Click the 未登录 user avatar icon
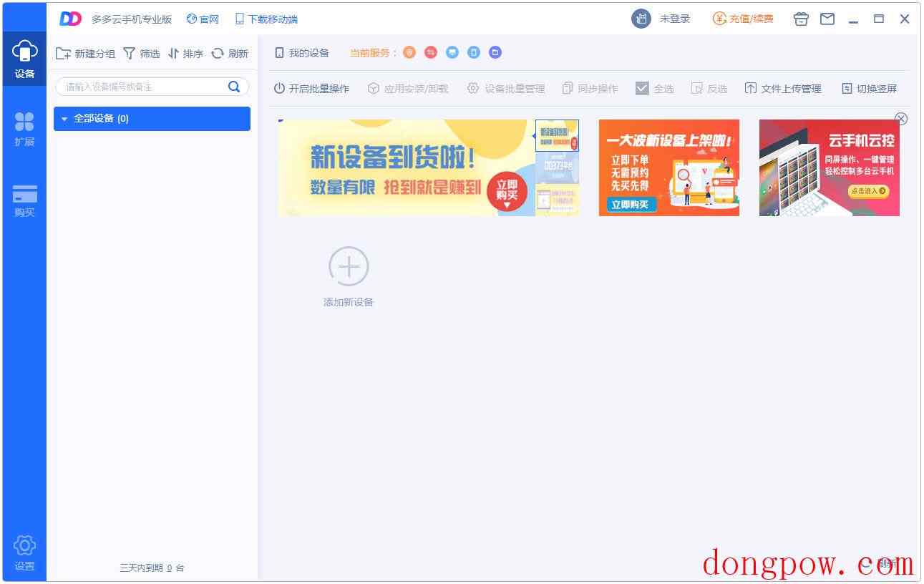 (x=641, y=19)
